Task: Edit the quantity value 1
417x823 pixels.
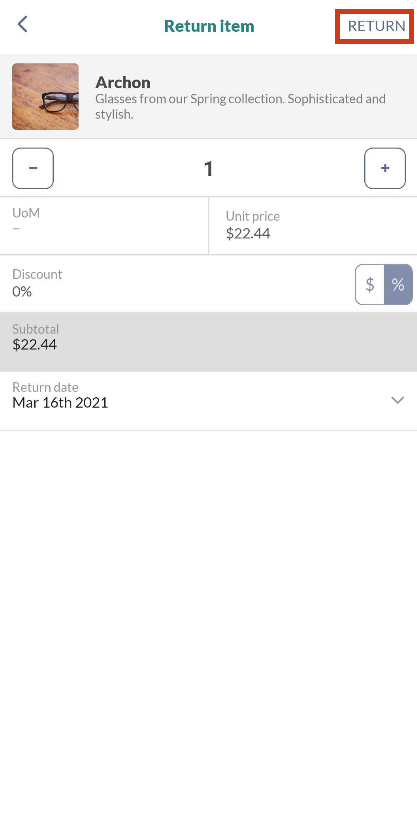Action: [x=208, y=169]
